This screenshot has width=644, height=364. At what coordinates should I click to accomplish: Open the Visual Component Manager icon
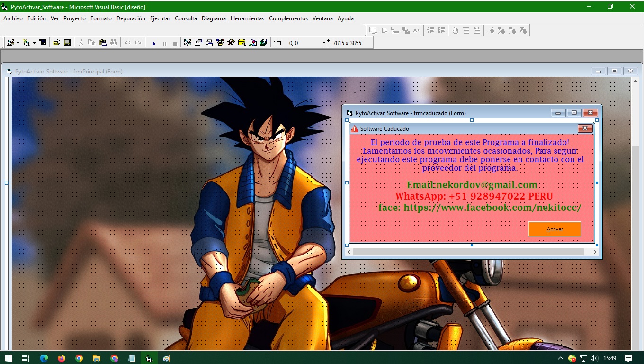253,43
